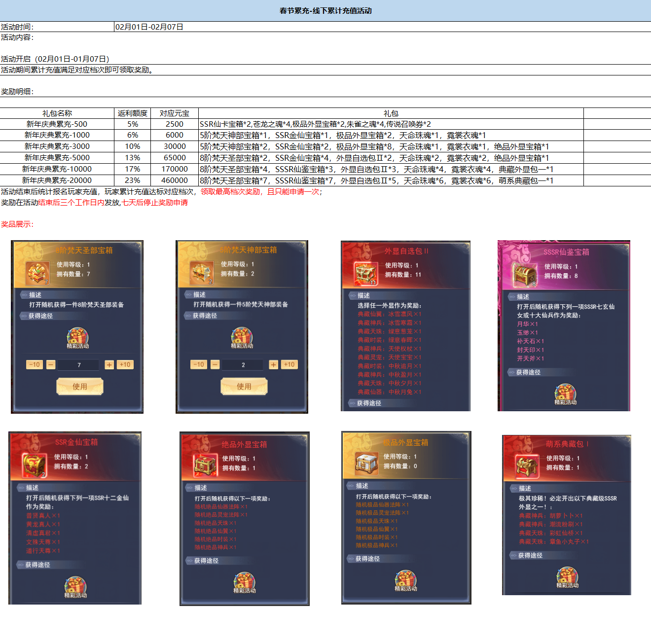Click the SSR金仙宝箱 item icon
The width and height of the screenshot is (651, 644).
click(35, 465)
